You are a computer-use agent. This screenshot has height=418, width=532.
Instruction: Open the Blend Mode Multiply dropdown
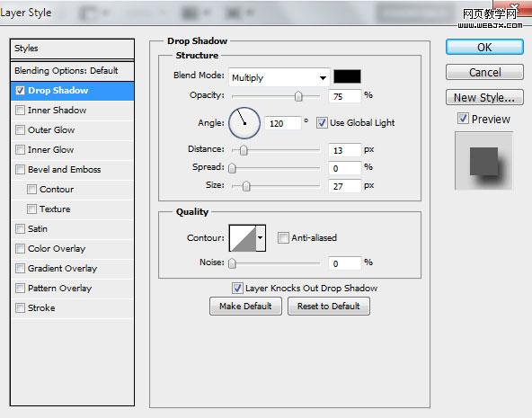point(279,77)
